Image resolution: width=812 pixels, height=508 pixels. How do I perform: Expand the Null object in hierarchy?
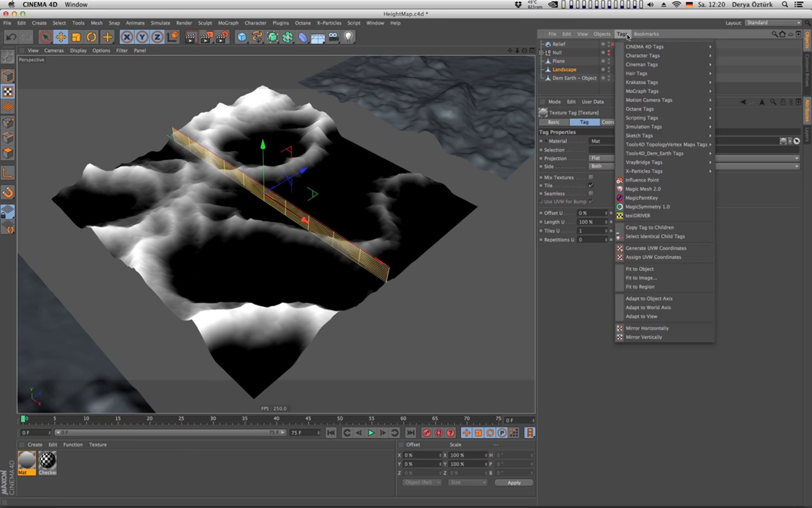point(541,52)
